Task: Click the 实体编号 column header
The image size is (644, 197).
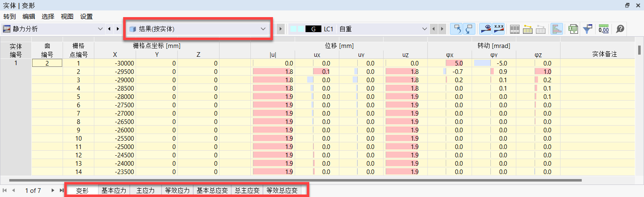Action: click(16, 50)
